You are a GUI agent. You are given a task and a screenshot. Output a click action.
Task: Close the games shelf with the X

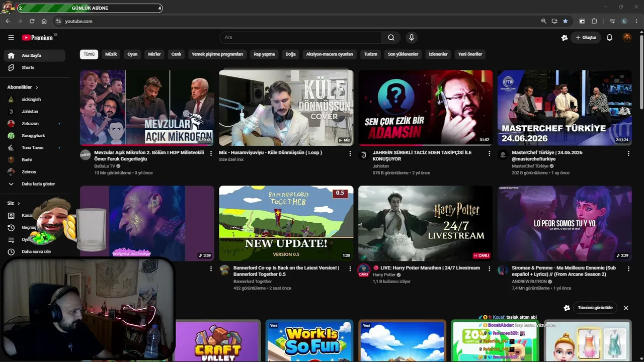tap(626, 308)
